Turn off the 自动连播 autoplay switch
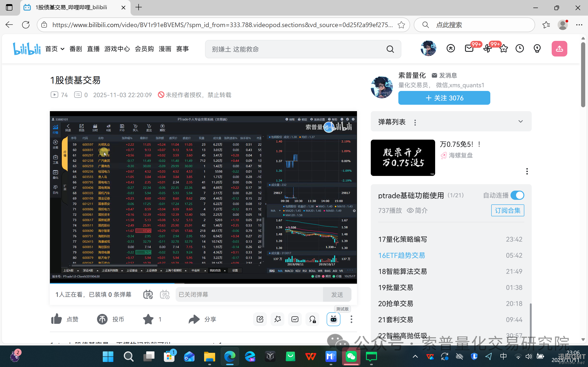This screenshot has width=588, height=367. (x=518, y=195)
